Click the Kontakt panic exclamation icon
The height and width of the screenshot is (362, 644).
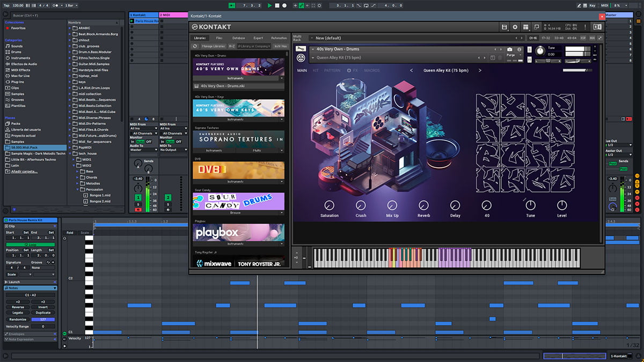(584, 27)
